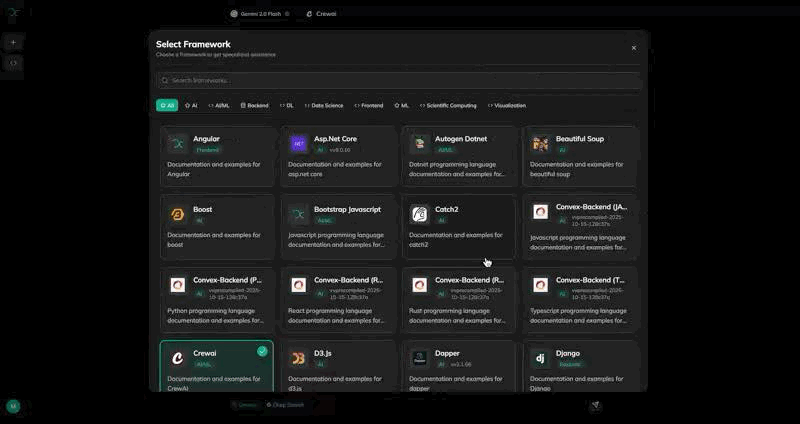Click the Django title text
The width and height of the screenshot is (800, 424).
(x=567, y=353)
